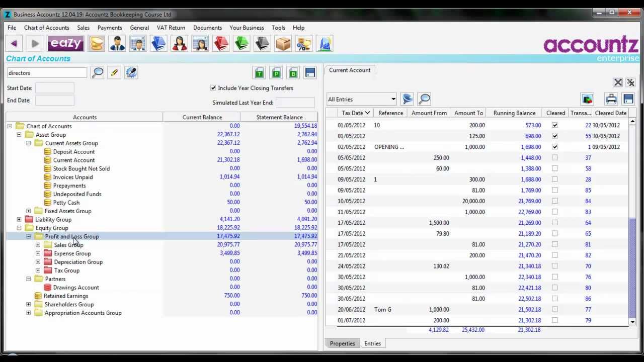Click the colored cubes icon in entries panel

587,99
